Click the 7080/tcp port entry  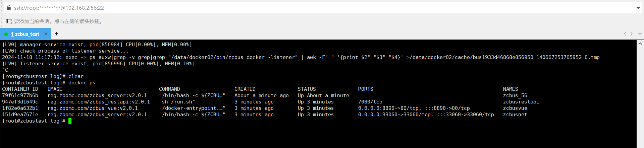coord(370,102)
